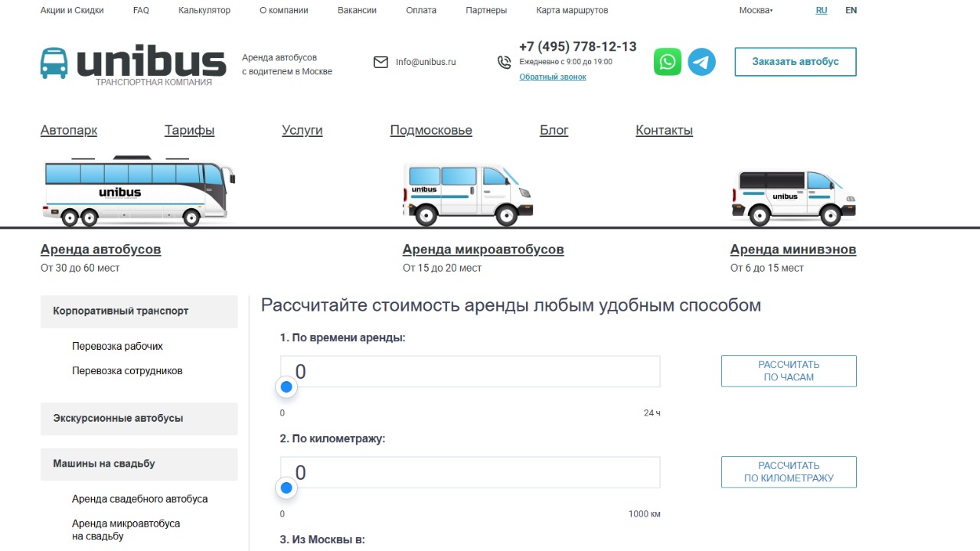Go to Калькулятор in top menu
This screenshot has width=980, height=551.
coord(204,11)
